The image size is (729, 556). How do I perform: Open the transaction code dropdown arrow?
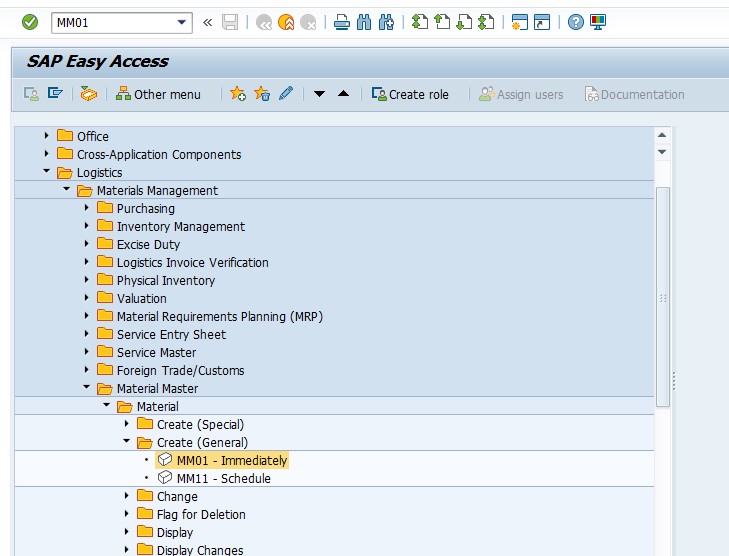coord(182,22)
